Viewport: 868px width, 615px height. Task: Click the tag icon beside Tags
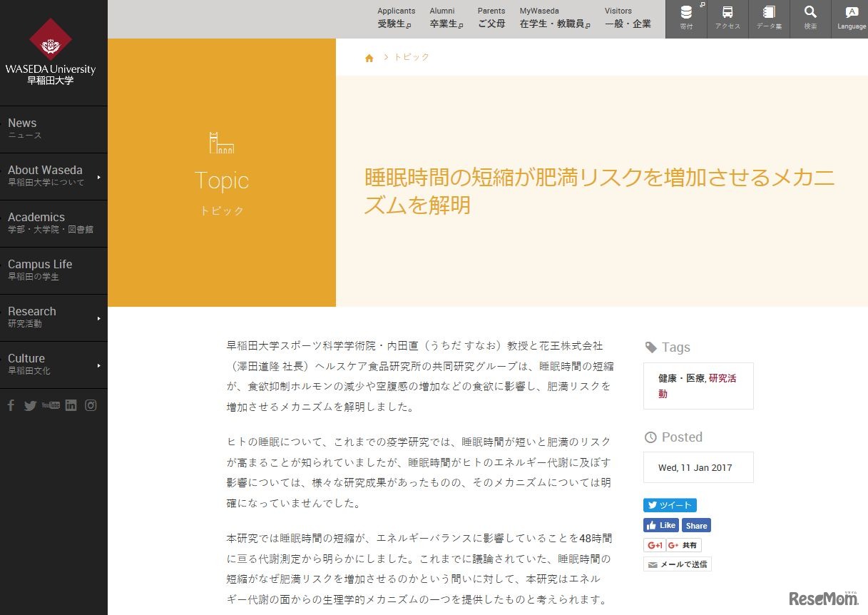click(650, 347)
